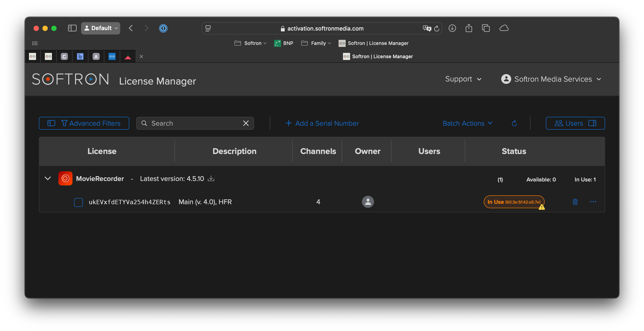Show Safari downloads
Screen dimensions: 644x331
[452, 28]
